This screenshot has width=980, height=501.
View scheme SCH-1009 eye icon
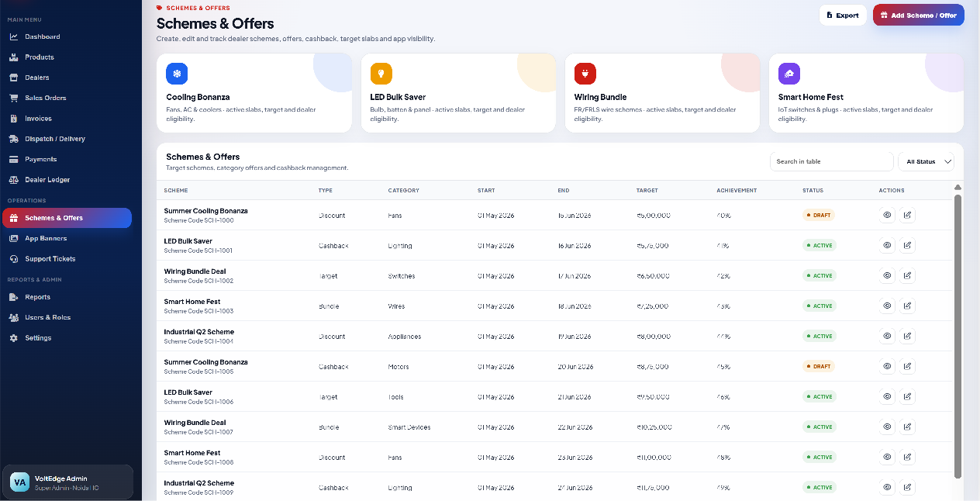(x=887, y=487)
